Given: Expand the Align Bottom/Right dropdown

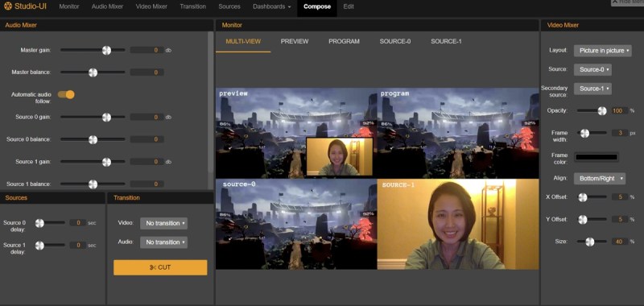Looking at the screenshot, I should point(600,178).
